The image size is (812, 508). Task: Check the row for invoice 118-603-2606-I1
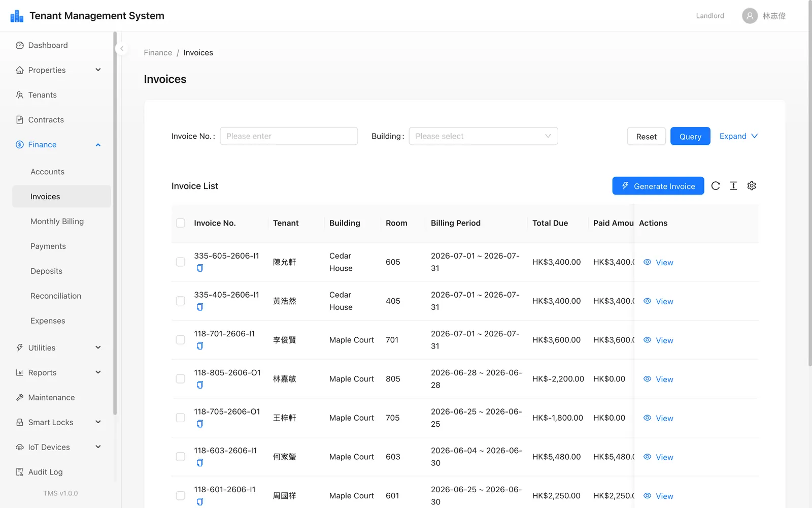tap(180, 457)
